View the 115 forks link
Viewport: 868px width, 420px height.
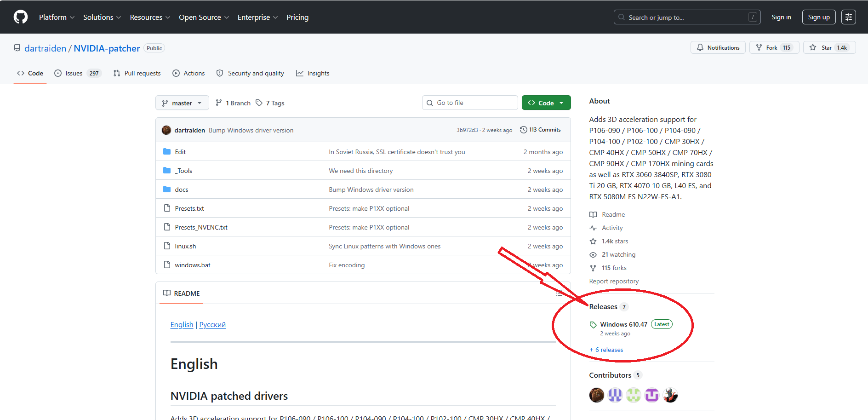pyautogui.click(x=608, y=268)
